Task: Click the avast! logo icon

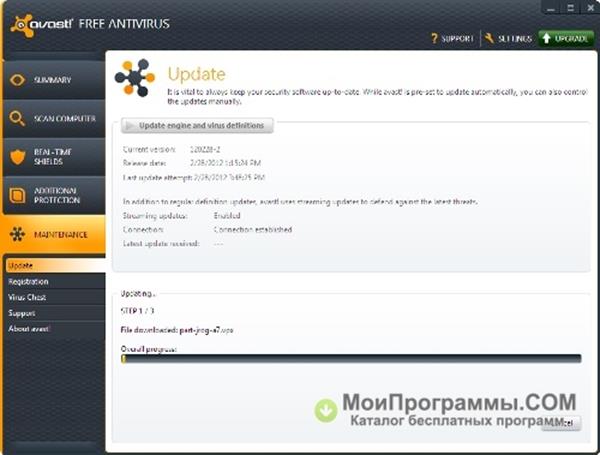Action: 23,26
